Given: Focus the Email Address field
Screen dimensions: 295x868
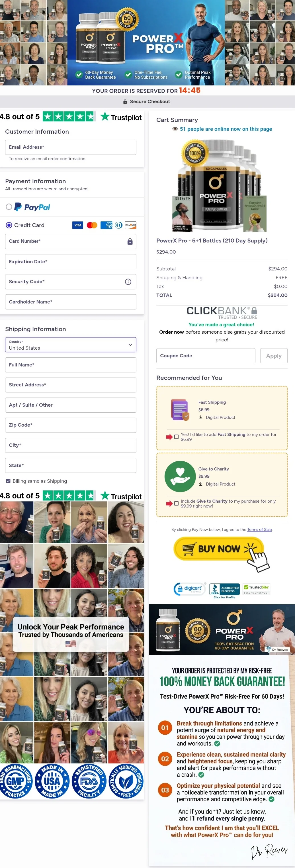Looking at the screenshot, I should [71, 147].
